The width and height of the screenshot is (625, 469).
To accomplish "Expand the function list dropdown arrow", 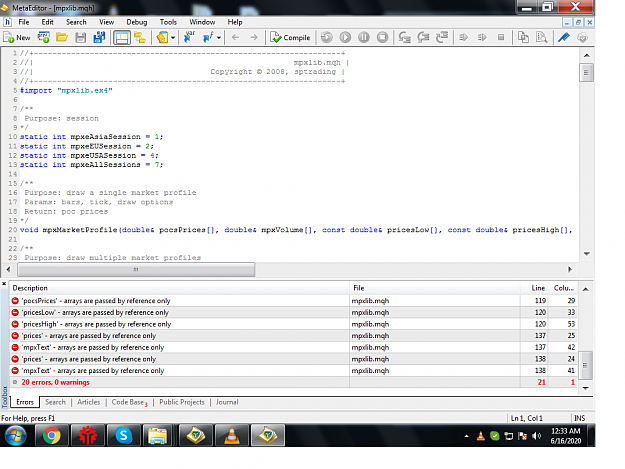I will pyautogui.click(x=219, y=38).
